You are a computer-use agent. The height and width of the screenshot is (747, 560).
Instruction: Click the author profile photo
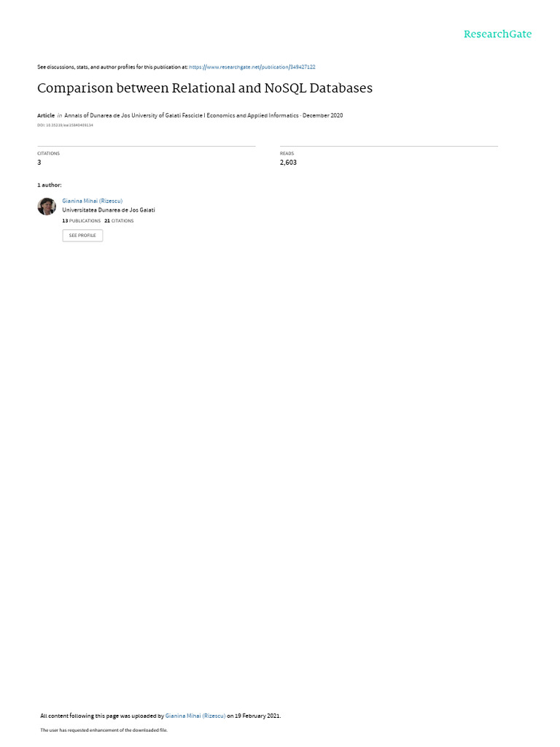pos(47,206)
